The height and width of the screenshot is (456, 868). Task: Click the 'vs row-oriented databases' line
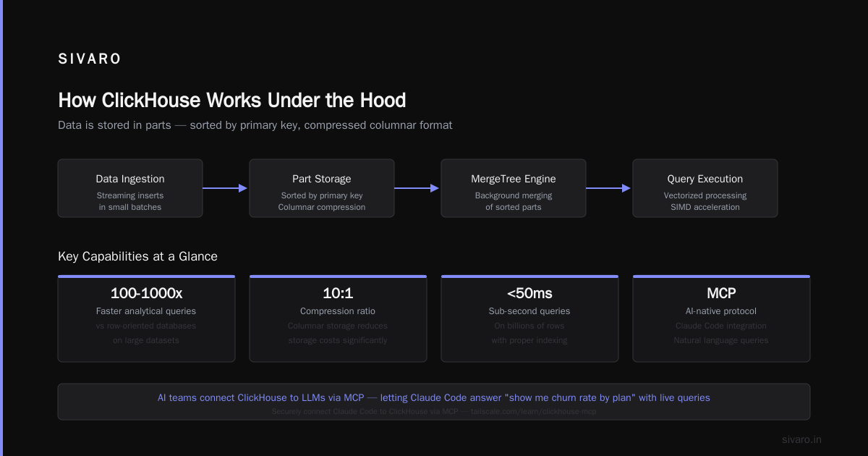pyautogui.click(x=146, y=326)
